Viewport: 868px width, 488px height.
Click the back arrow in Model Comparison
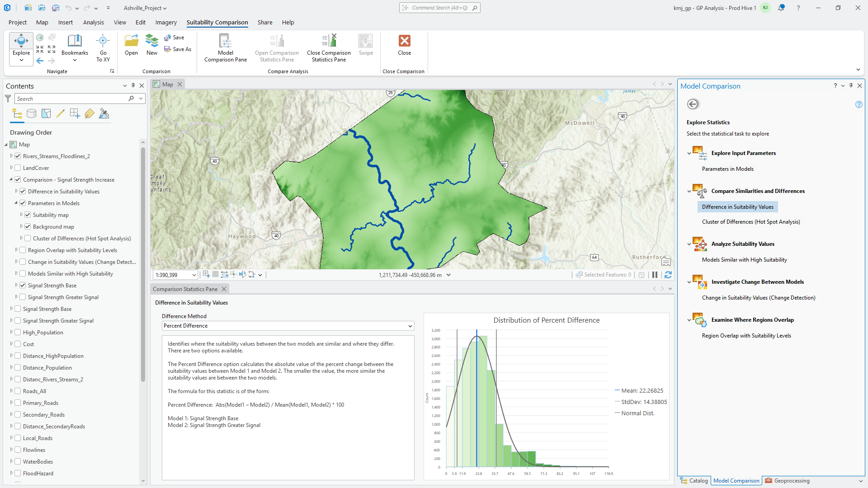click(693, 104)
